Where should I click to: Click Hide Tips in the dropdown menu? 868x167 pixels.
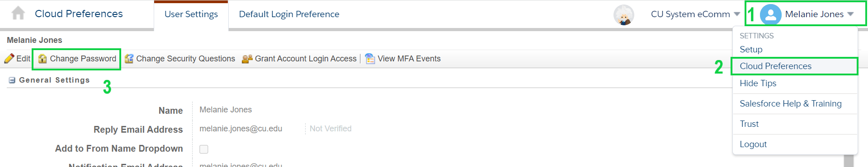(x=758, y=83)
